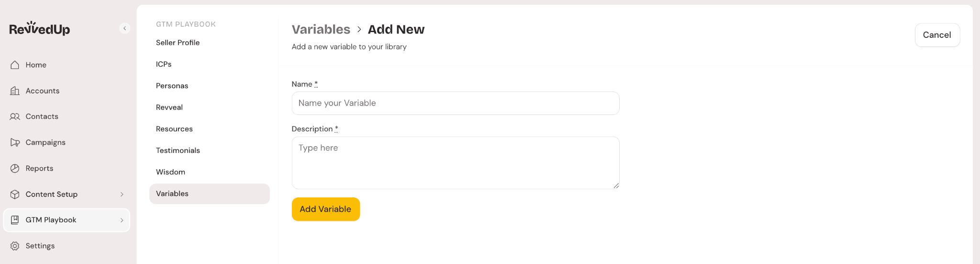Click the Settings gear icon
Screen dimensions: 980x264
click(x=15, y=246)
